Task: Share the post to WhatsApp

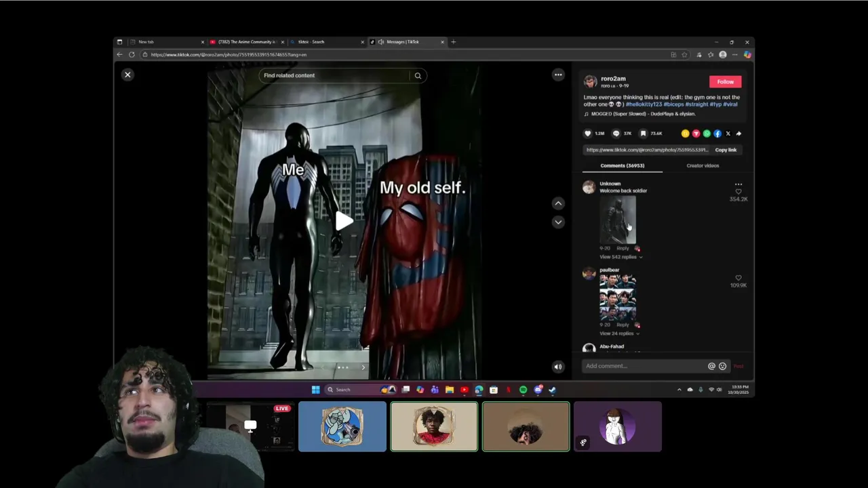Action: [x=707, y=134]
